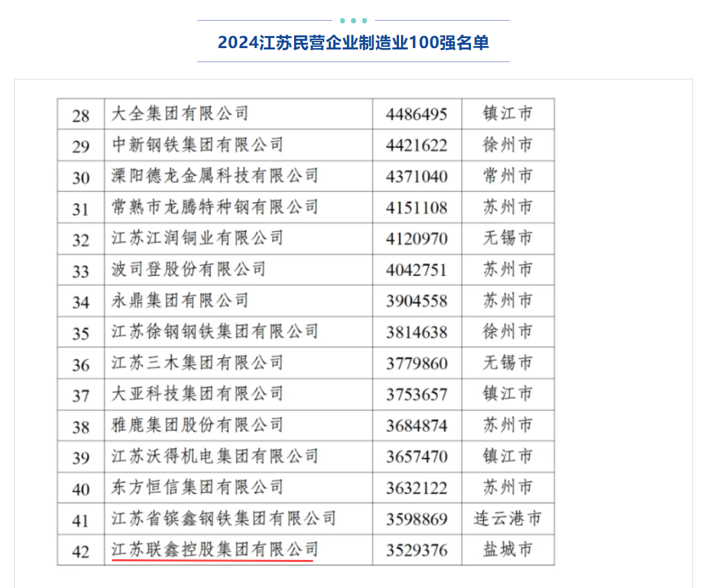Click on 中新钢铁集团有限公司 in row 29
Viewport: 707px width, 588px height.
coord(197,145)
